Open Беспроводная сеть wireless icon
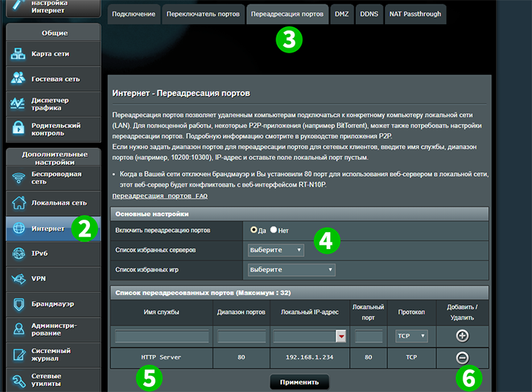Image resolution: width=532 pixels, height=392 pixels. click(18, 177)
